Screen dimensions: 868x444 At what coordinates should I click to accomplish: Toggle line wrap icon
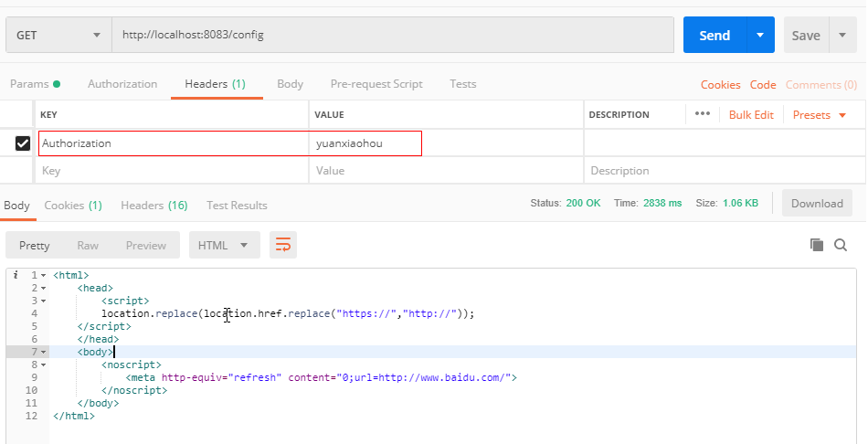pyautogui.click(x=283, y=245)
